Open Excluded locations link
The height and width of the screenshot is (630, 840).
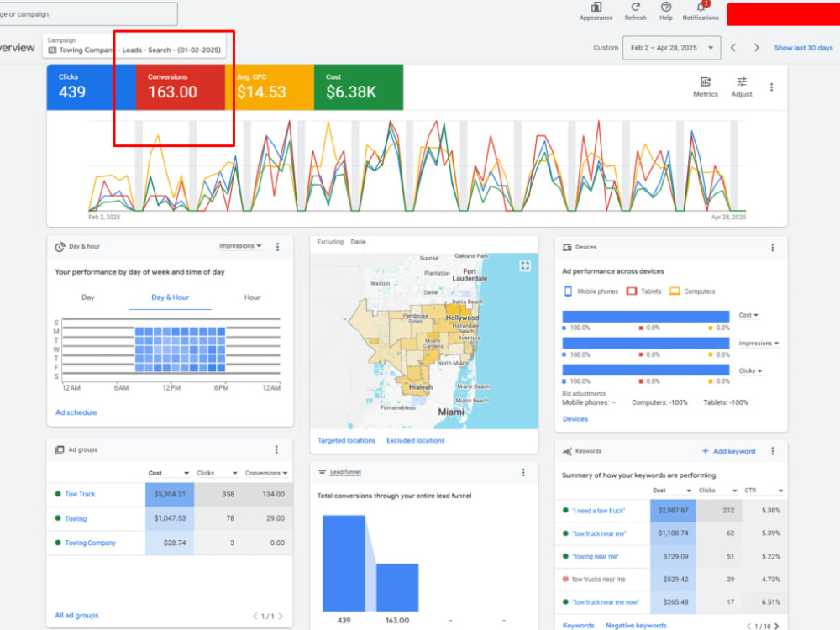click(416, 440)
